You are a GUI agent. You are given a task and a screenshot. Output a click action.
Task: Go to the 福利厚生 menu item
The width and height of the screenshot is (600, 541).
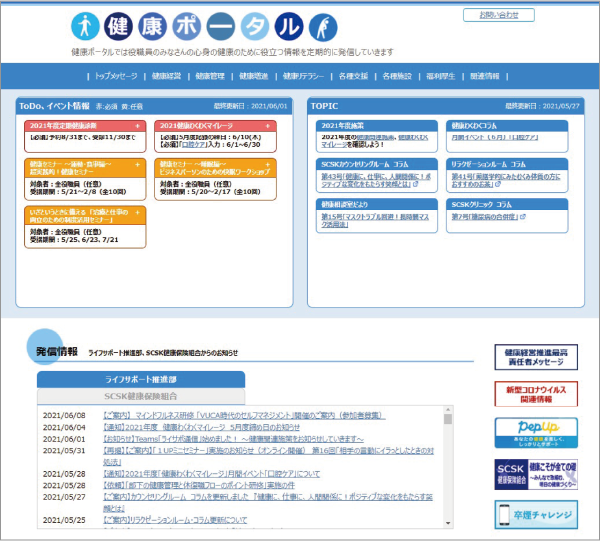point(439,76)
